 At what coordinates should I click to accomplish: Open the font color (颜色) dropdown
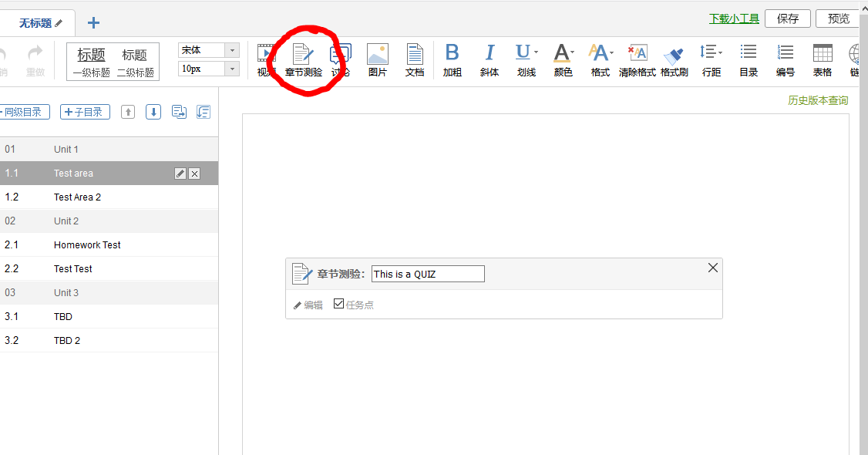572,52
